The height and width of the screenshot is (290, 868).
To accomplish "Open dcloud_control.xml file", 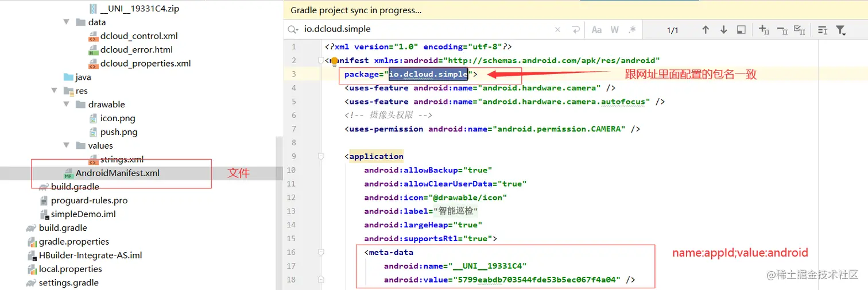I will click(139, 36).
